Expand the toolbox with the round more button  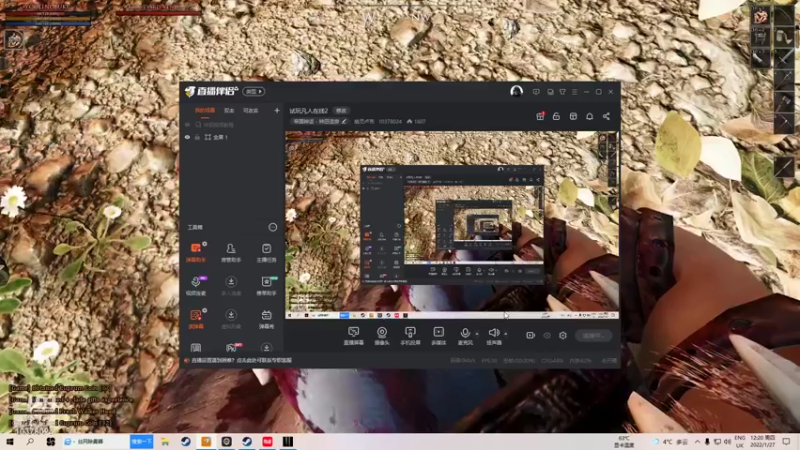pos(272,227)
